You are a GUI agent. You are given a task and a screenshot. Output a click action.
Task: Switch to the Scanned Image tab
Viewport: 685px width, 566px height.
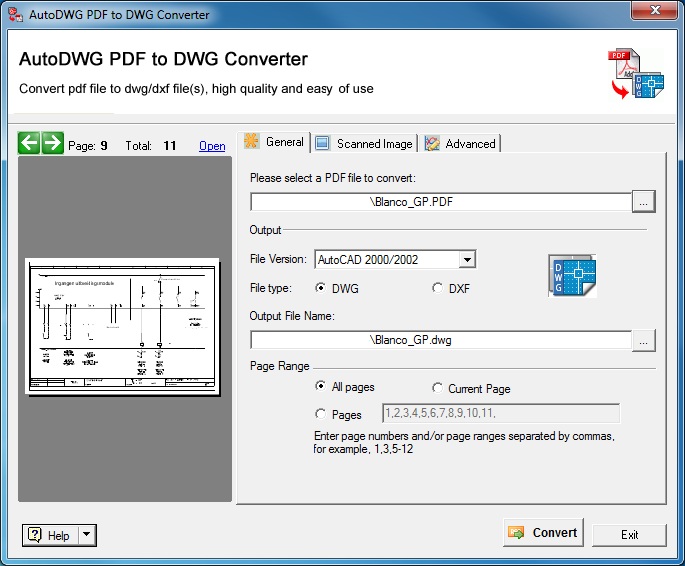pyautogui.click(x=364, y=144)
